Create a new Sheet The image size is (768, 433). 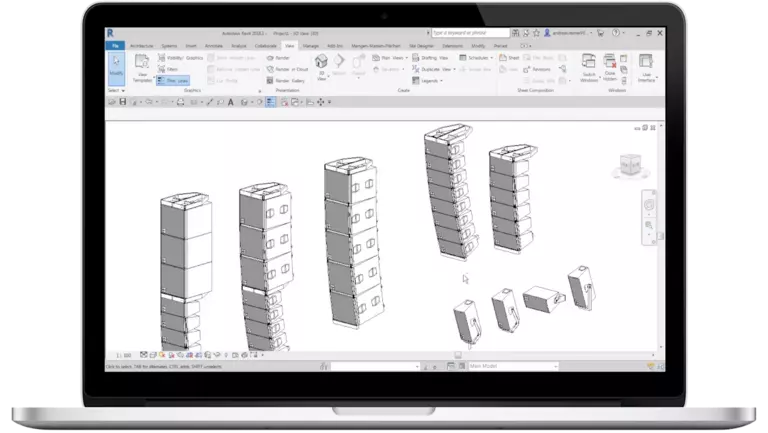tap(509, 58)
